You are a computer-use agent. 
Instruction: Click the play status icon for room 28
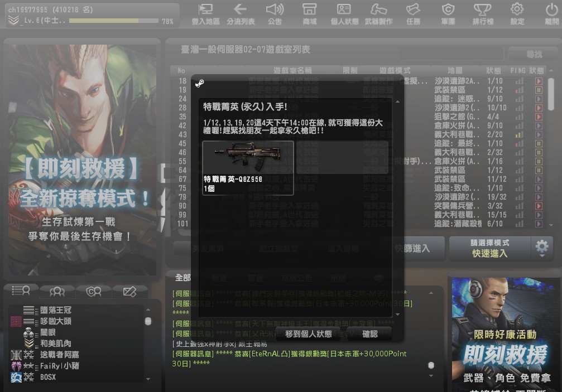pos(539,108)
